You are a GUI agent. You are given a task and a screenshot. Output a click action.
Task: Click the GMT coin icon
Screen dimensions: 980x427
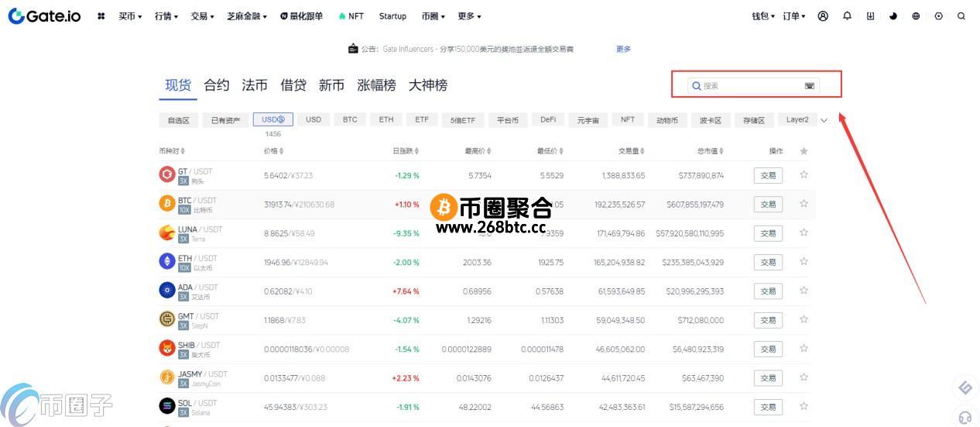tap(166, 319)
